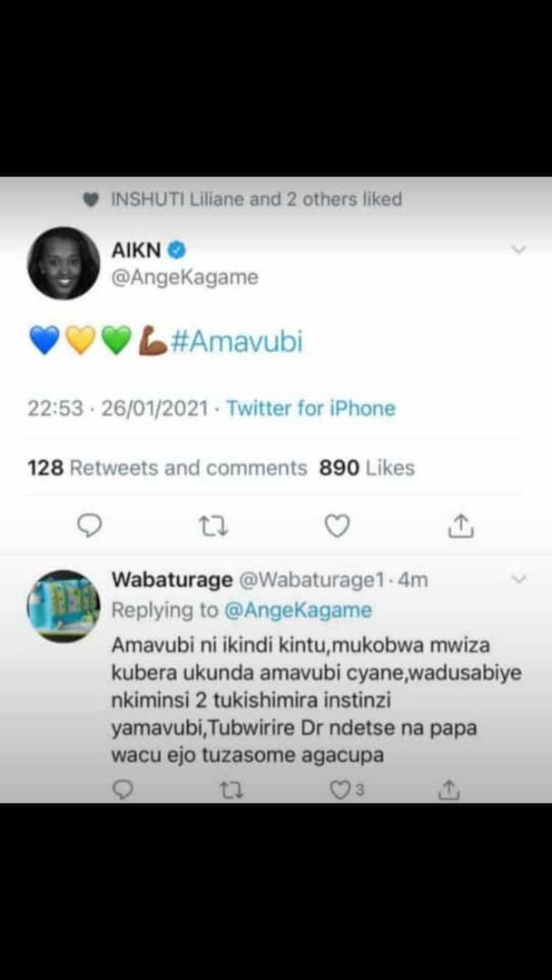Open the INSHUTI Liliane liked notice
The height and width of the screenshot is (980, 552).
[242, 200]
